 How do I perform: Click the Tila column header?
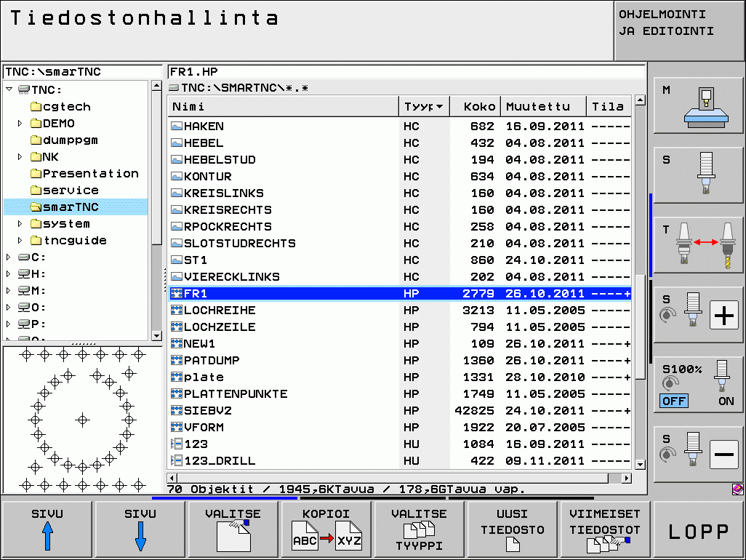coord(609,107)
